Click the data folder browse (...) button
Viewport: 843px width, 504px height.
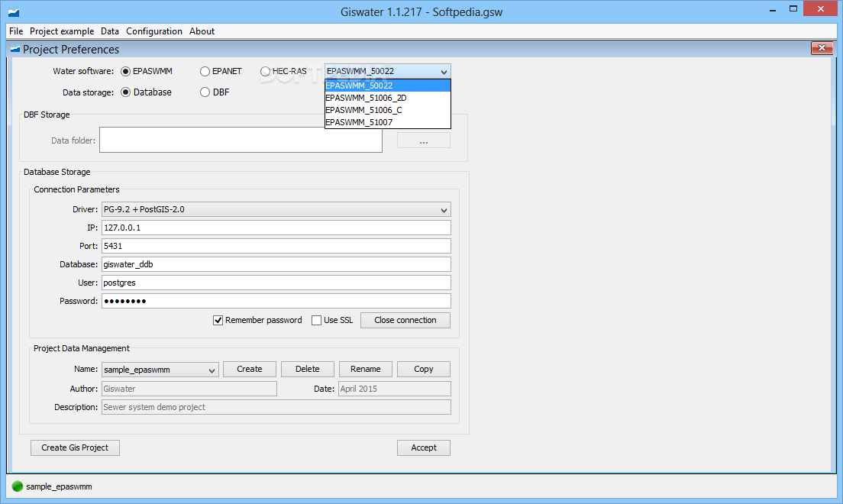click(x=424, y=141)
